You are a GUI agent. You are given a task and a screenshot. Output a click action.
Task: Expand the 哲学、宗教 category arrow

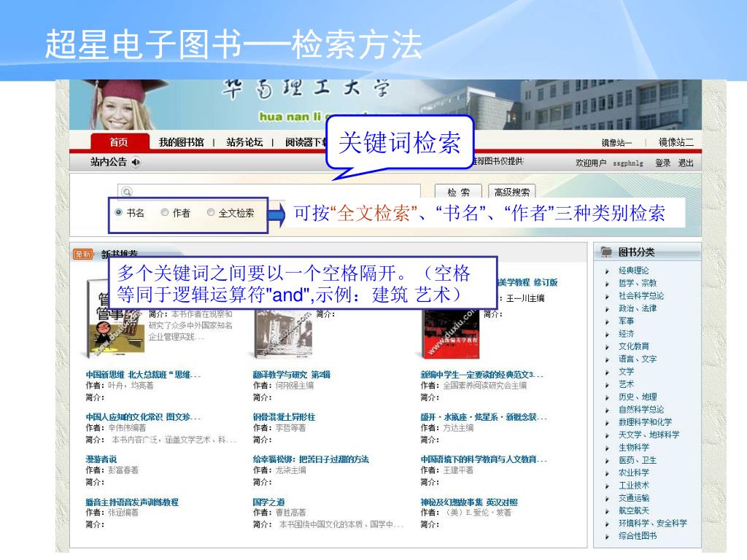point(607,284)
